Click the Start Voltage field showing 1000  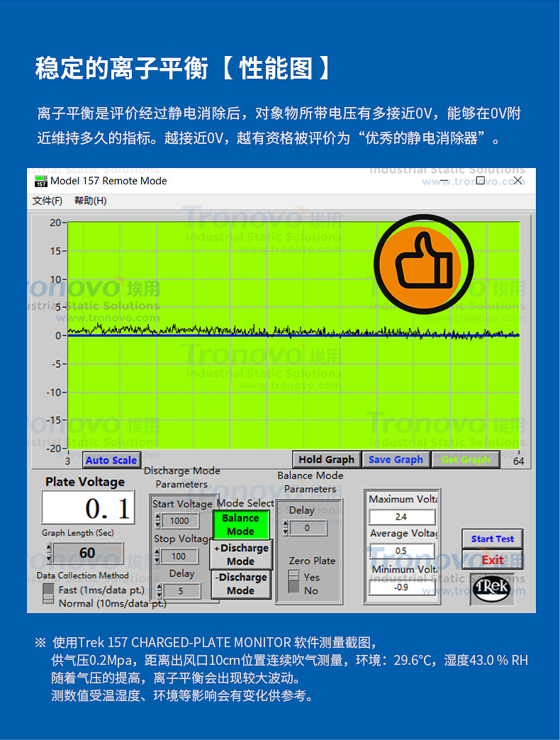(180, 520)
